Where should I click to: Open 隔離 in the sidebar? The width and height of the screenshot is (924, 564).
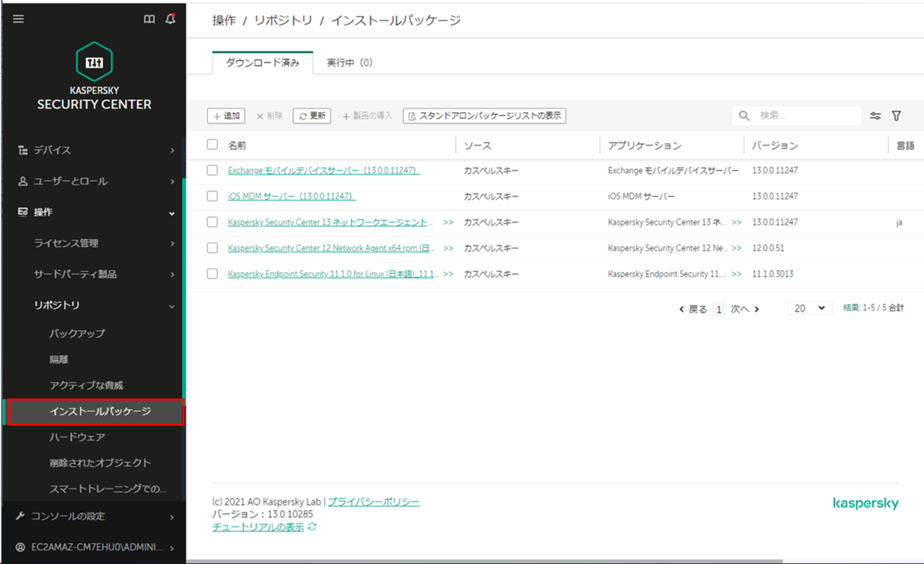[59, 359]
